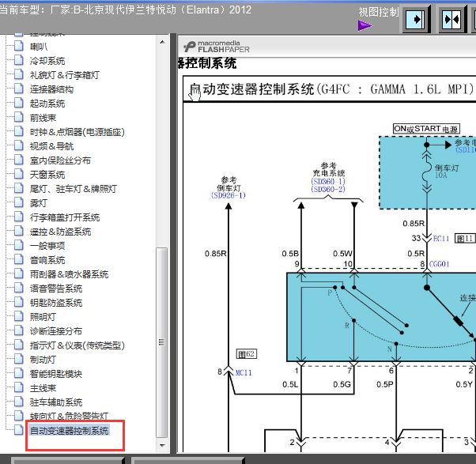Open 室内保险丝分布 document

coord(60,160)
